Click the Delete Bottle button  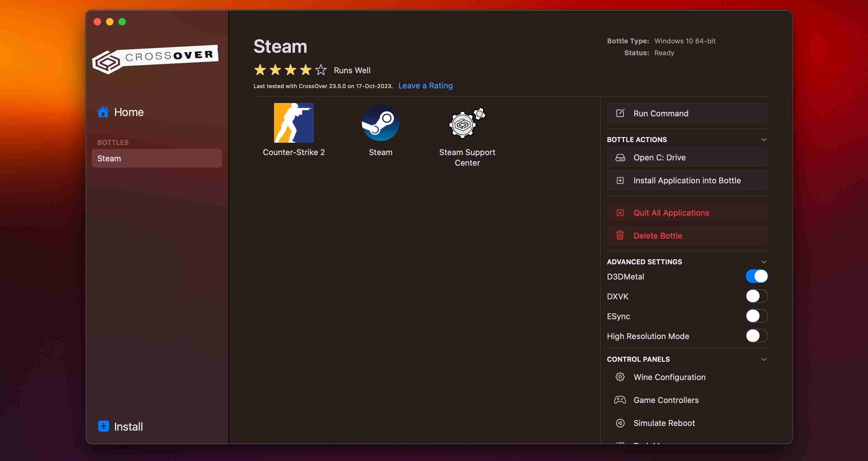(687, 235)
